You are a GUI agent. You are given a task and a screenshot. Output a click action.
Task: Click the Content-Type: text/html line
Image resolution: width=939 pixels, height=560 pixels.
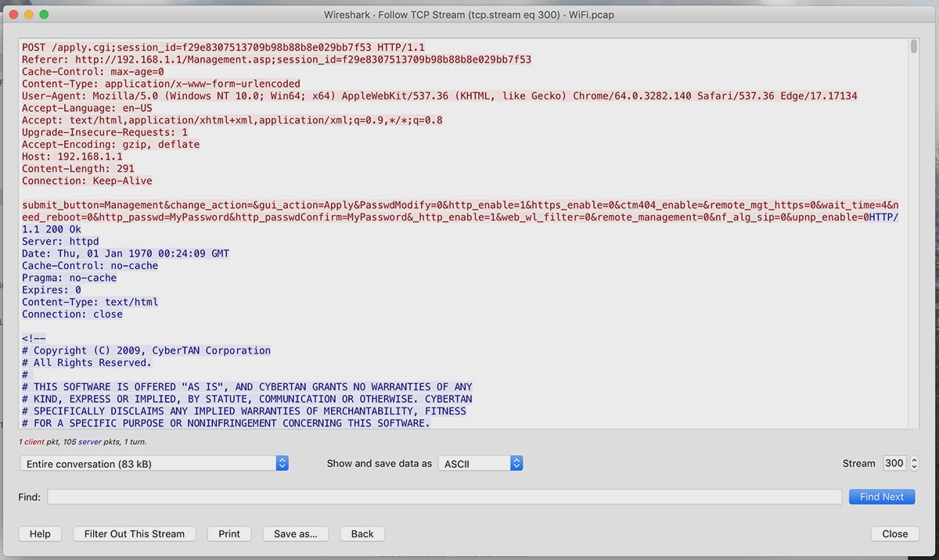click(90, 302)
